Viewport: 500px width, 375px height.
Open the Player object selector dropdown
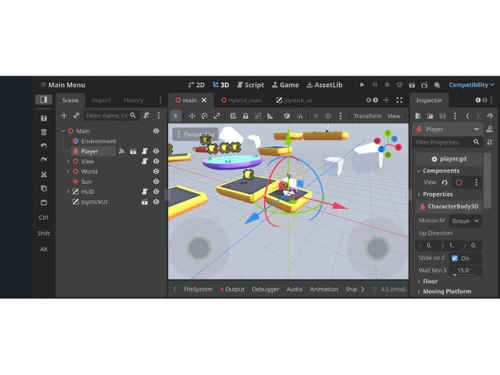pos(448,129)
